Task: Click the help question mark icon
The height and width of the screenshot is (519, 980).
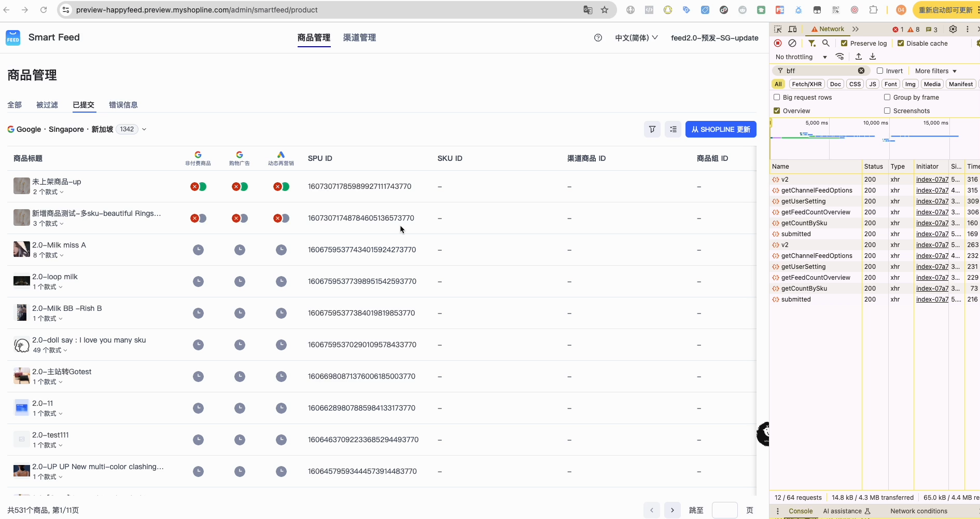Action: (598, 38)
